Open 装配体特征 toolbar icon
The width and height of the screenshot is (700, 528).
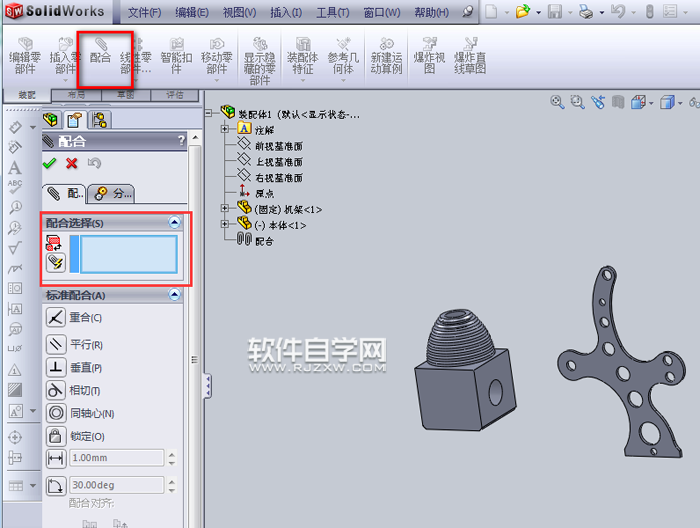303,56
